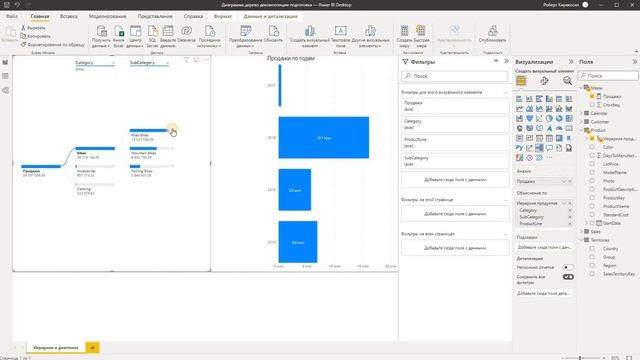
Task: Check the Country field checkbox
Action: [x=592, y=249]
